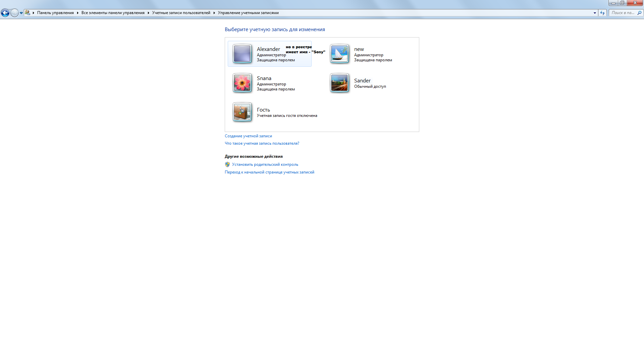This screenshot has height=348, width=644.
Task: Click the search magnifier icon
Action: (639, 13)
